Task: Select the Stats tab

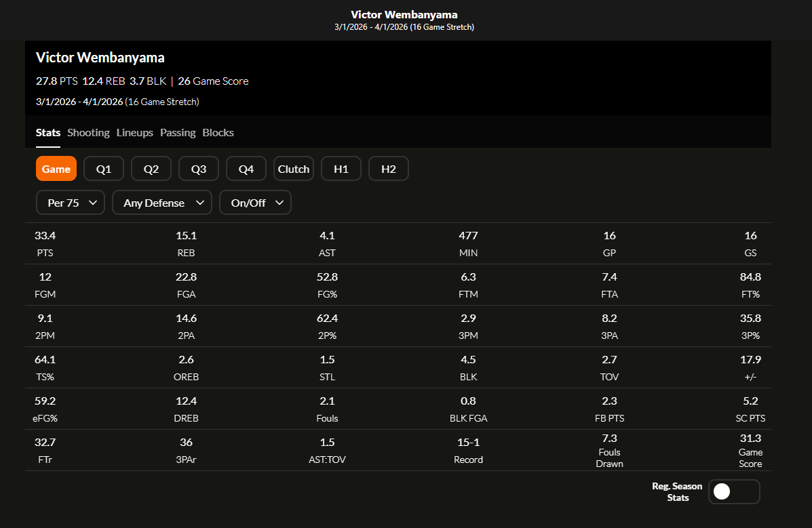Action: pos(48,133)
